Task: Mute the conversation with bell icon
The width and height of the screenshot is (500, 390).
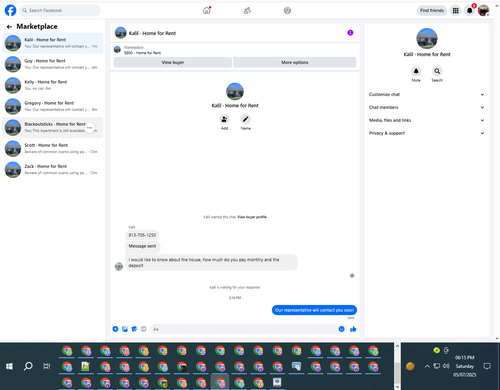Action: 416,71
